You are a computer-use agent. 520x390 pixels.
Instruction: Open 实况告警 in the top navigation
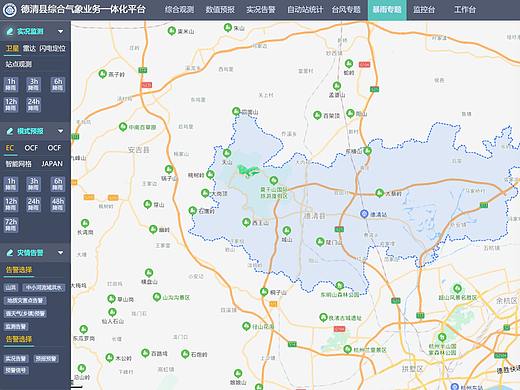click(261, 10)
